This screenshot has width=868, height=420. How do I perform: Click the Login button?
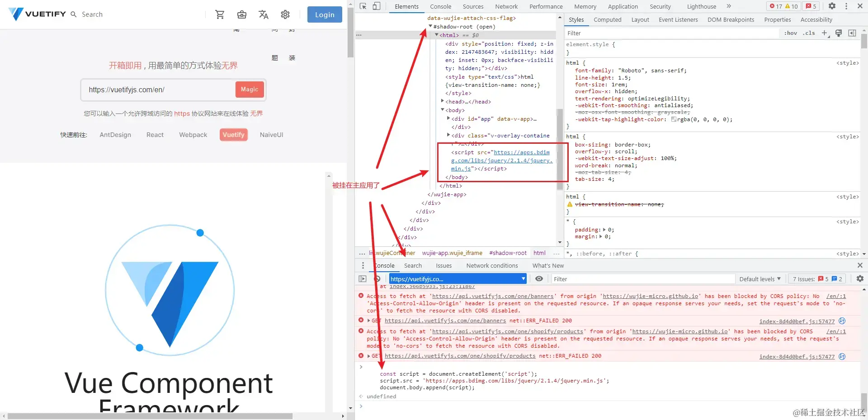325,14
